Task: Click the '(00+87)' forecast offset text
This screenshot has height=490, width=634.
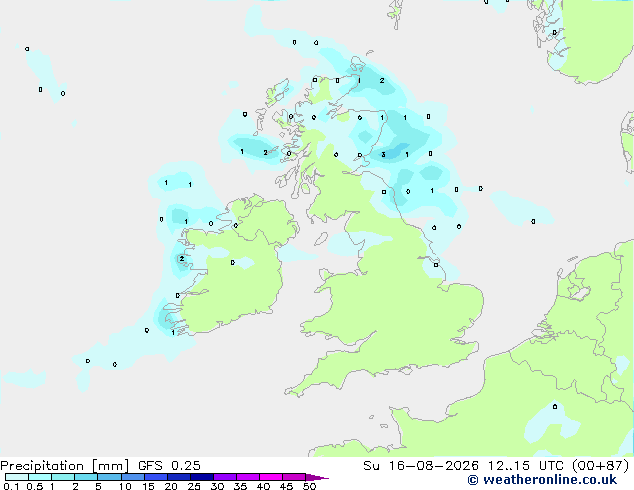Action: tap(600, 466)
